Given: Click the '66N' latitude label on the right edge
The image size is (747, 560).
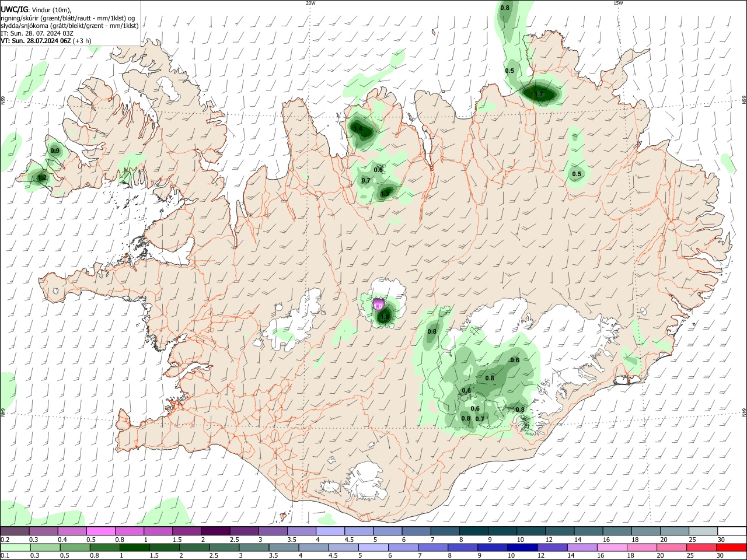Looking at the screenshot, I should tap(744, 100).
